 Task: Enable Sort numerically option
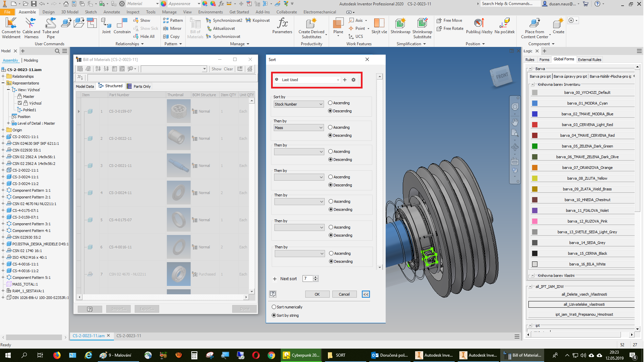point(274,307)
